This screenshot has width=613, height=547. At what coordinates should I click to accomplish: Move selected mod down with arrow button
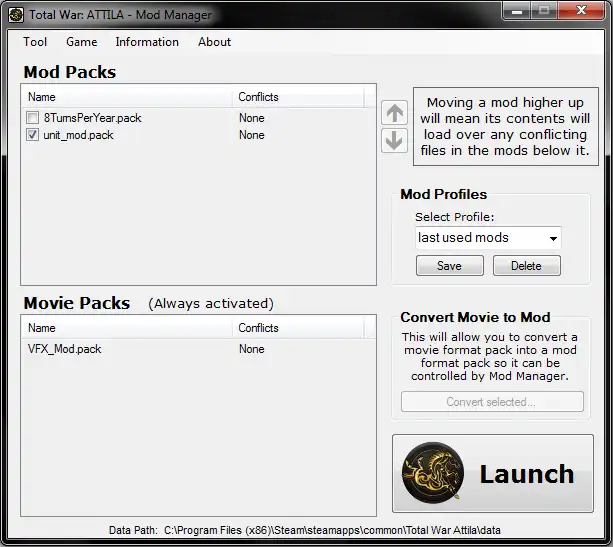394,141
